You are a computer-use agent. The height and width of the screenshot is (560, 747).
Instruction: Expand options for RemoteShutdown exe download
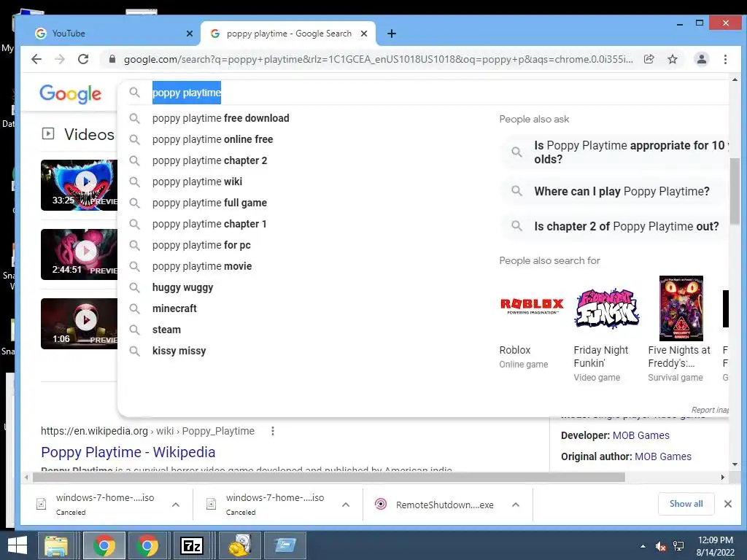(x=516, y=505)
